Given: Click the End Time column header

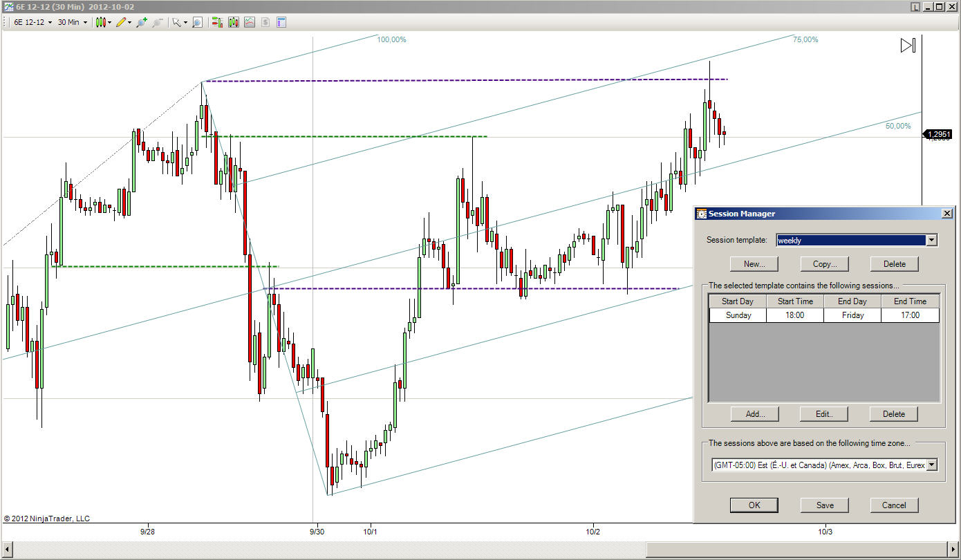Looking at the screenshot, I should [x=910, y=301].
